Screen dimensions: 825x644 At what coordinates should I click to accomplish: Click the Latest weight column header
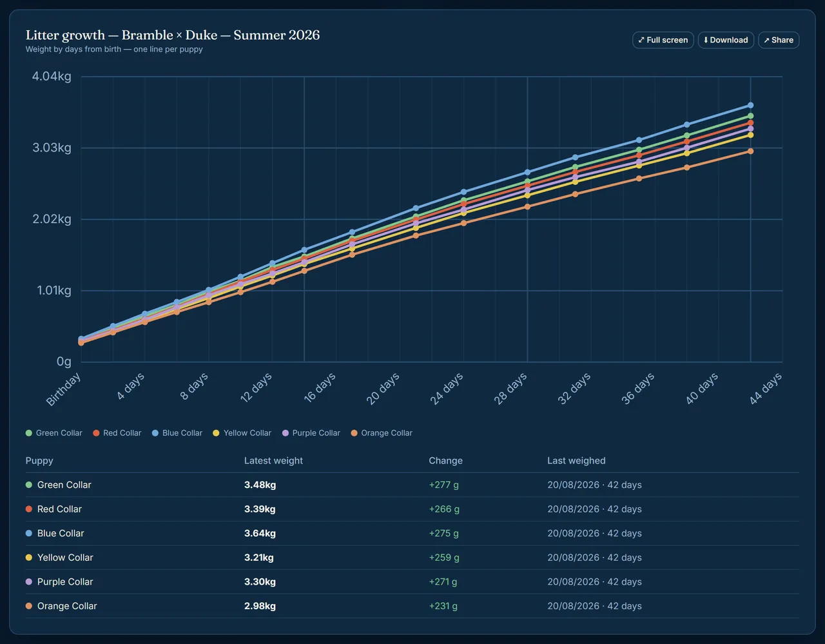pos(273,461)
